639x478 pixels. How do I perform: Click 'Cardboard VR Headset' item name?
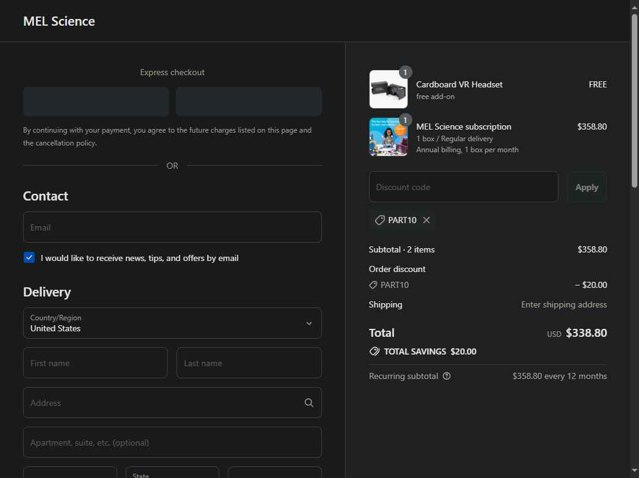(459, 84)
